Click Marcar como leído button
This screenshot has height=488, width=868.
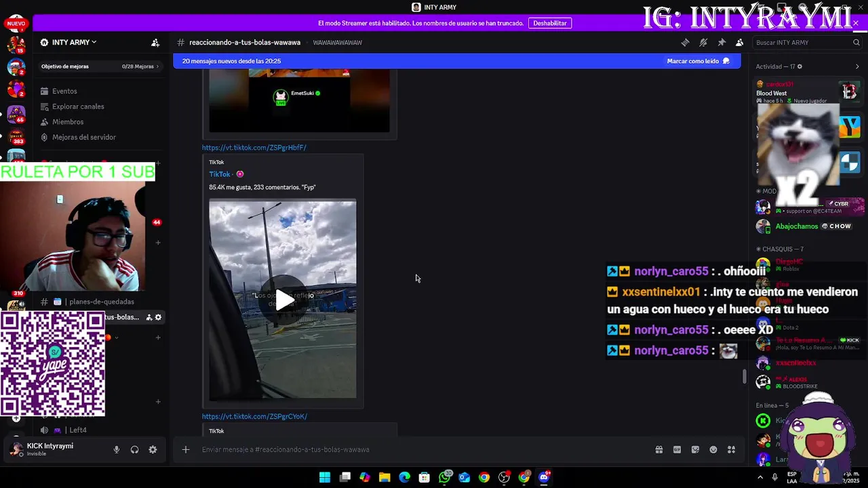click(698, 61)
